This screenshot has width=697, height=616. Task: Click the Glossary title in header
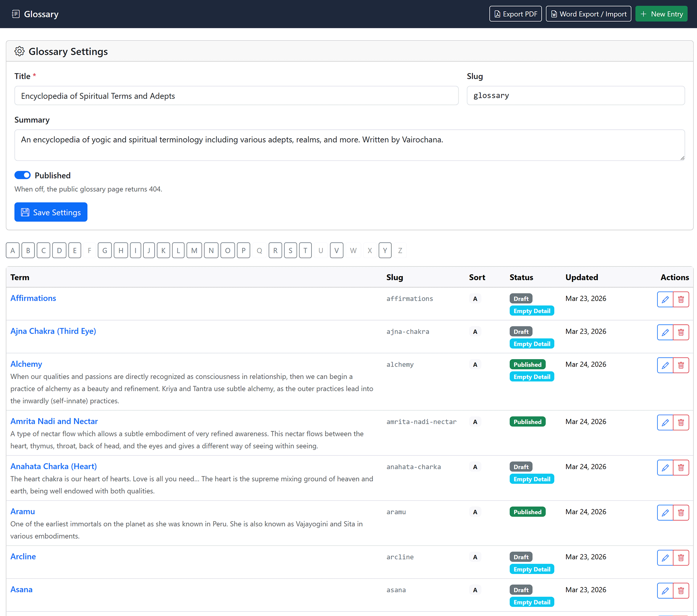click(41, 14)
